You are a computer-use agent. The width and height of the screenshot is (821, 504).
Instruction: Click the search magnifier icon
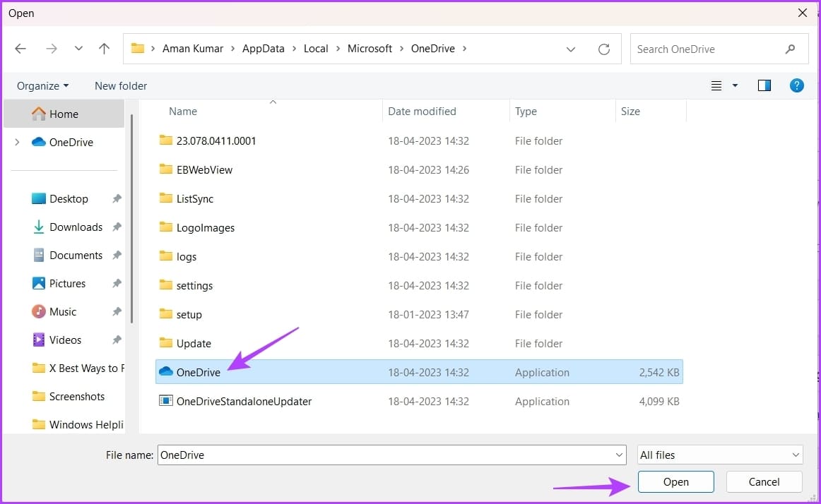click(x=790, y=49)
